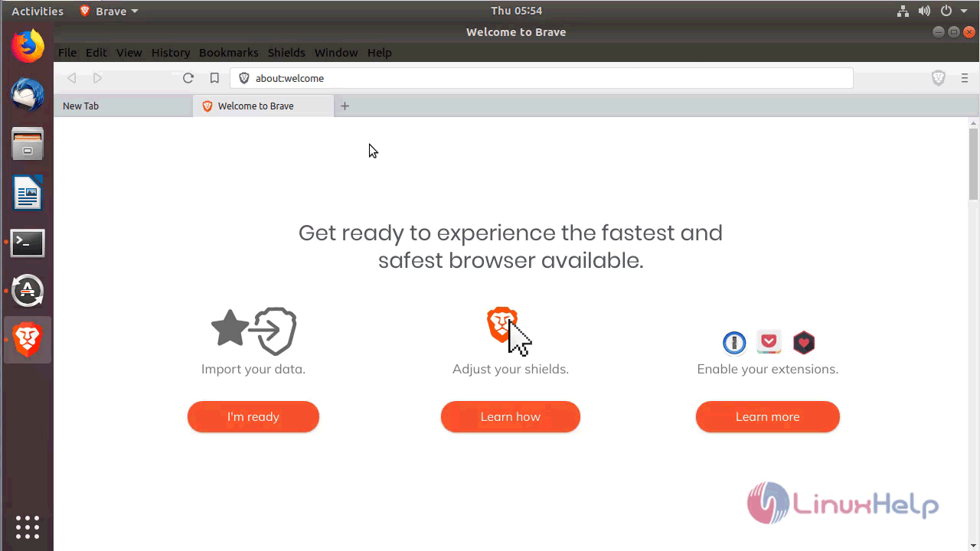Open the File menu

[67, 53]
